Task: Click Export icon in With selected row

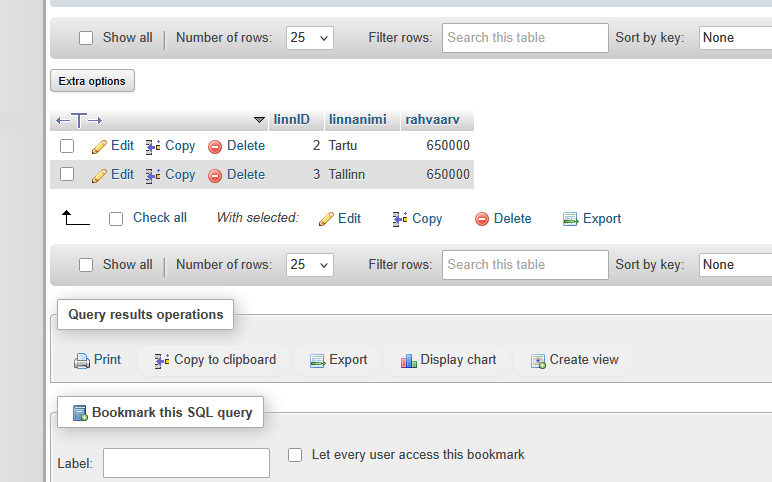Action: [571, 219]
